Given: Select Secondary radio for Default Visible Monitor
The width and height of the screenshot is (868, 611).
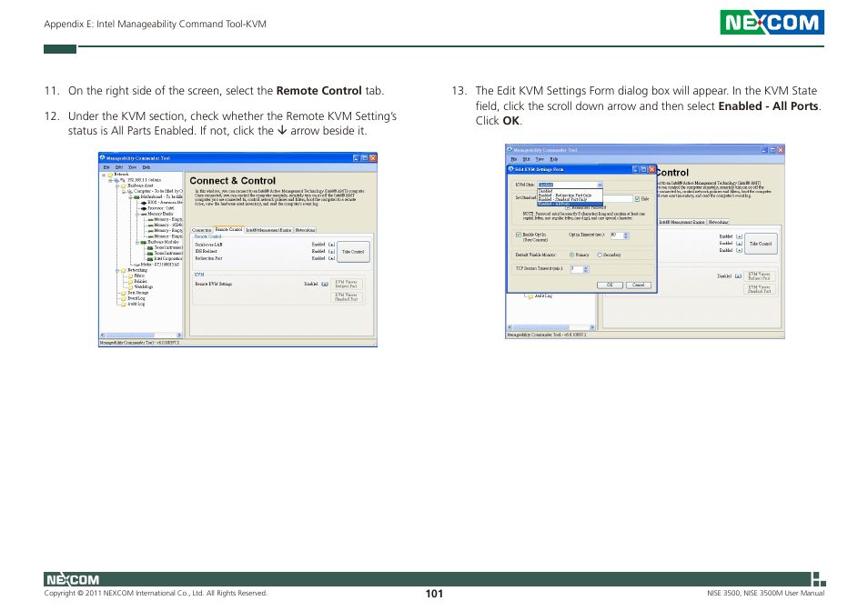Looking at the screenshot, I should (x=600, y=255).
